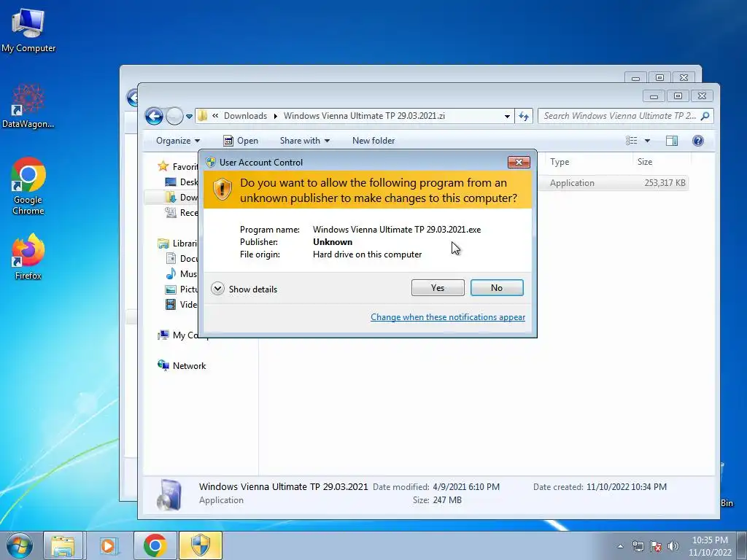Select Desktop in Favorites

[x=182, y=182]
